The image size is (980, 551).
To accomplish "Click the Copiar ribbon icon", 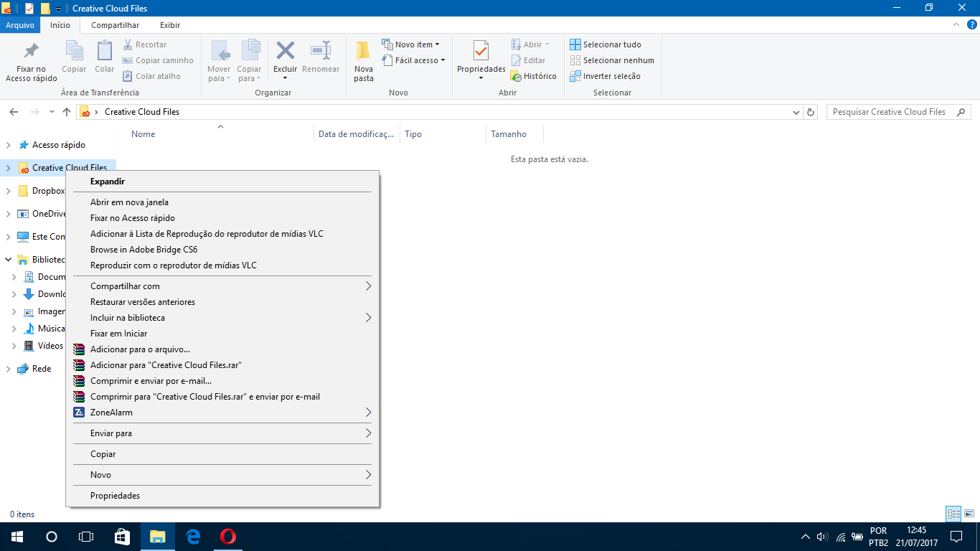I will (74, 50).
